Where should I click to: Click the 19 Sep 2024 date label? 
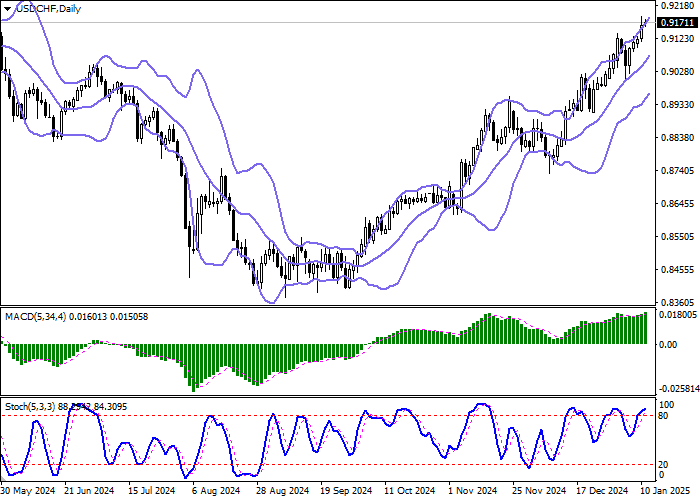click(x=345, y=492)
